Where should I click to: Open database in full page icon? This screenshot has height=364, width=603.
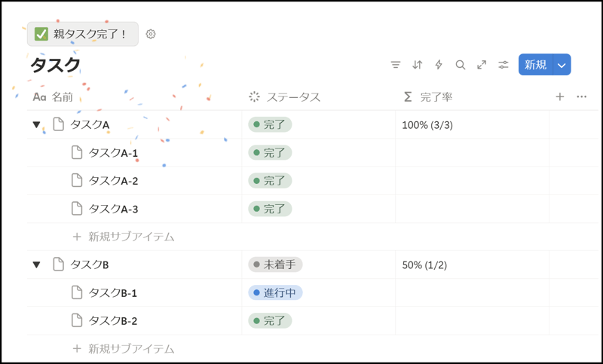pos(482,65)
